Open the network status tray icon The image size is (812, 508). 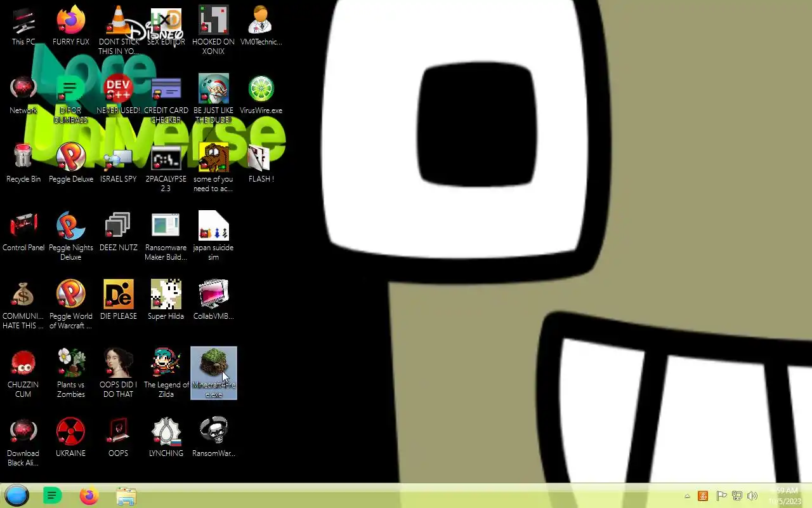pos(737,496)
